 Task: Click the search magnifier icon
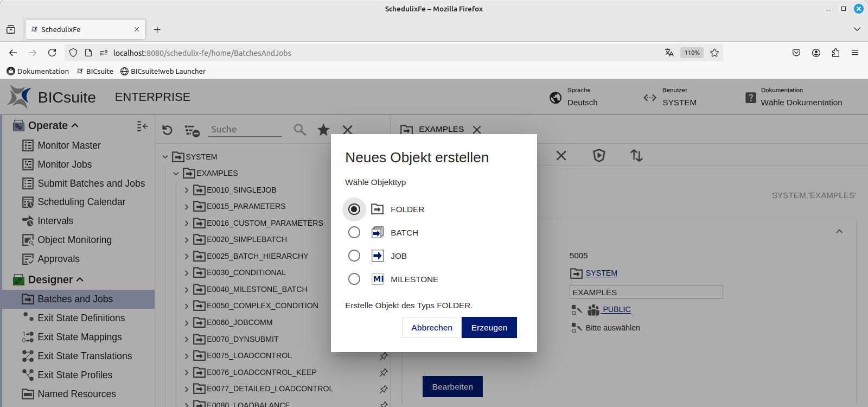coord(299,130)
